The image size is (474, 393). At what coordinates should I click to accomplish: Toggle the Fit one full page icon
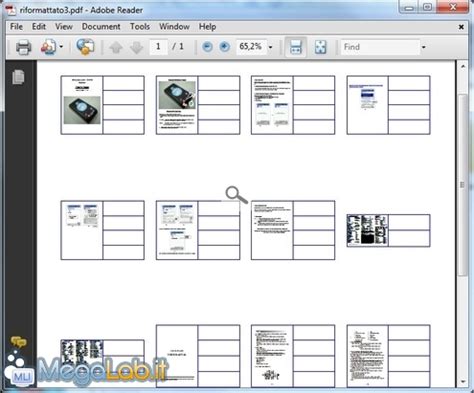coord(320,47)
